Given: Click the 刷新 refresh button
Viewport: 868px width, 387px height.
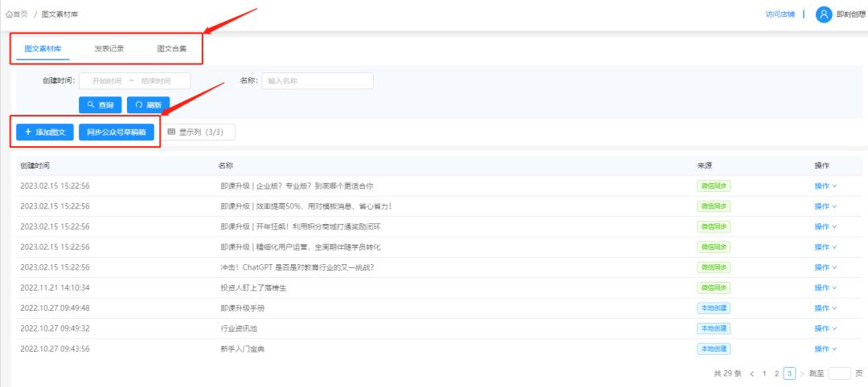Looking at the screenshot, I should pos(149,104).
